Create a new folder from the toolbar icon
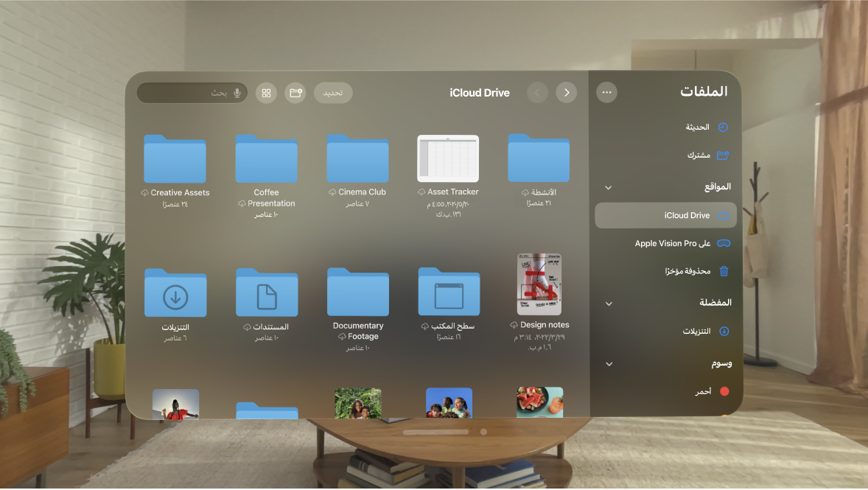 295,92
